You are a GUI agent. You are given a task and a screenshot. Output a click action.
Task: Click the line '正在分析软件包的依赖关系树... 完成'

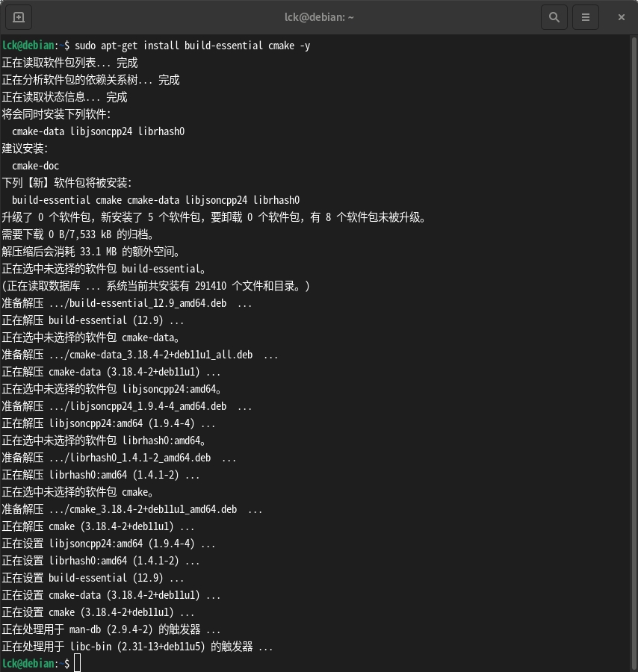click(90, 80)
